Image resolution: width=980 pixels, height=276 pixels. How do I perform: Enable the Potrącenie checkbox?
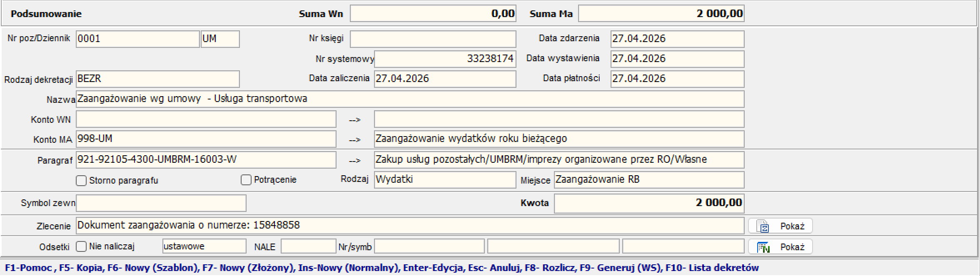coord(246,180)
